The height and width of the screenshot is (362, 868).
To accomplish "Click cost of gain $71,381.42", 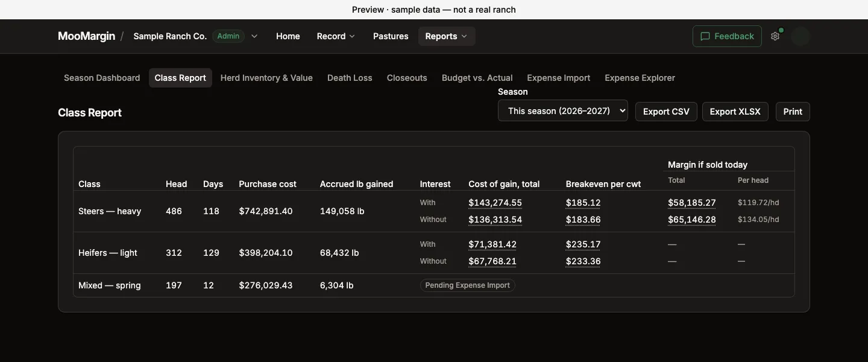I will [492, 244].
